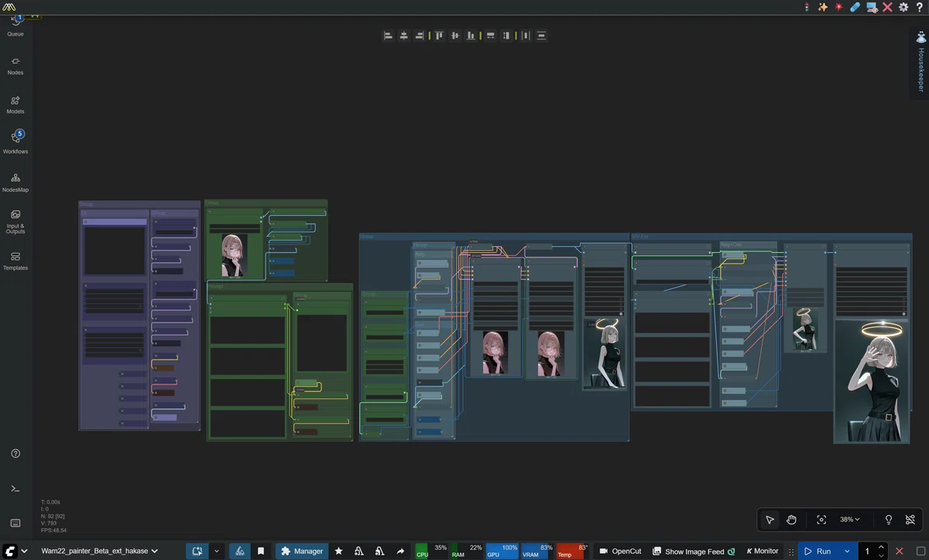Click the red burst icon in top bar
The width and height of the screenshot is (929, 560).
839,7
